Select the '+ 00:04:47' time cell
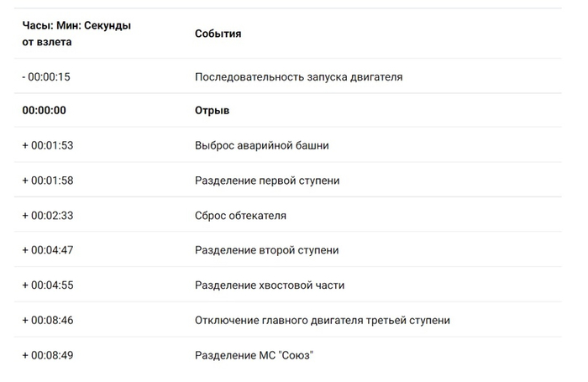Viewport: 588px width, 382px height. click(48, 250)
